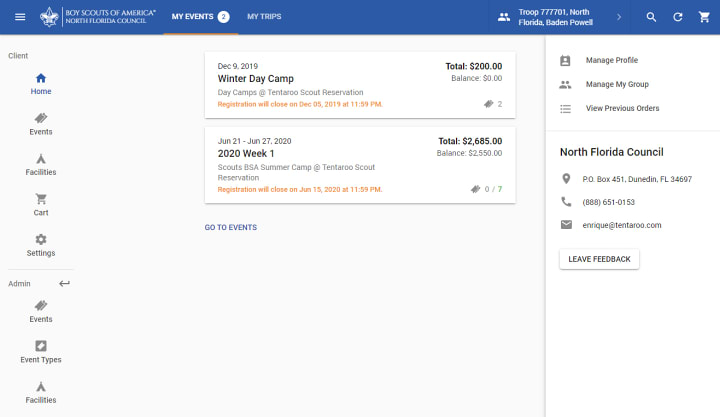Screen dimensions: 720x417
Task: Click the GO TO EVENTS link
Action: [x=231, y=227]
